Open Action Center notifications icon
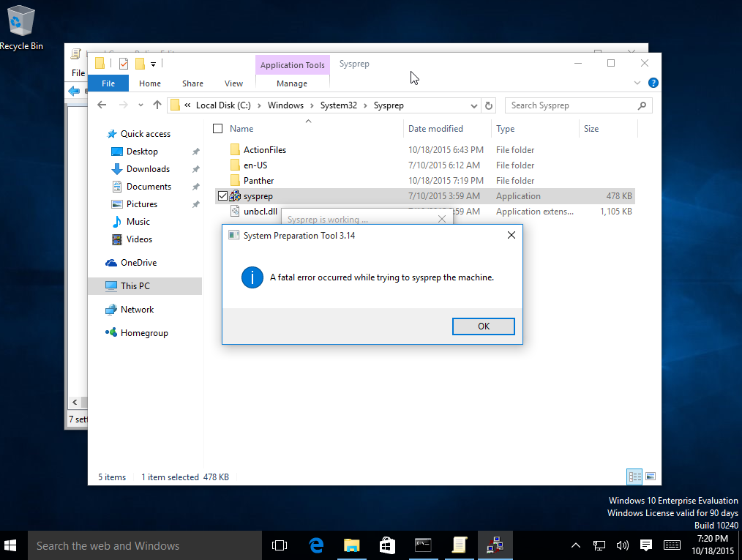Image resolution: width=742 pixels, height=560 pixels. coord(646,545)
